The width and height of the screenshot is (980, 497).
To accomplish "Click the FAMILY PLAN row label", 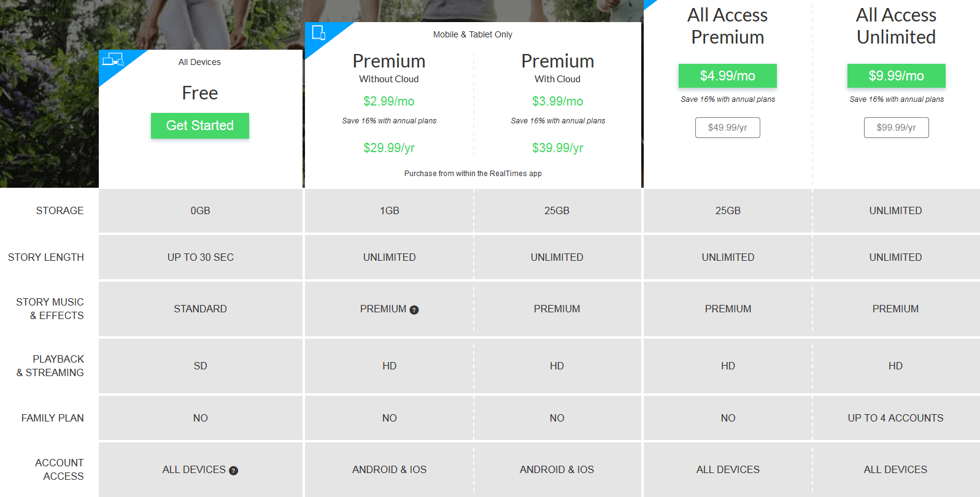I will click(x=53, y=418).
